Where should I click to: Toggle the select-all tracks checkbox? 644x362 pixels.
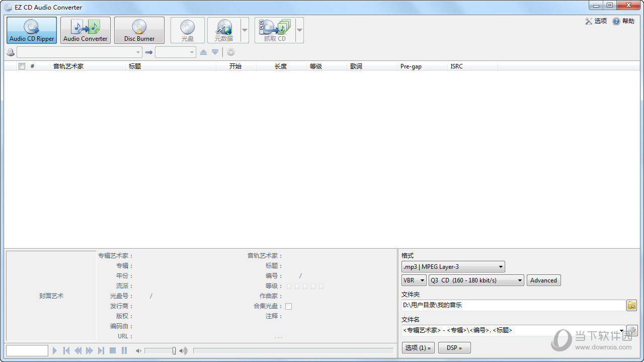pos(22,66)
